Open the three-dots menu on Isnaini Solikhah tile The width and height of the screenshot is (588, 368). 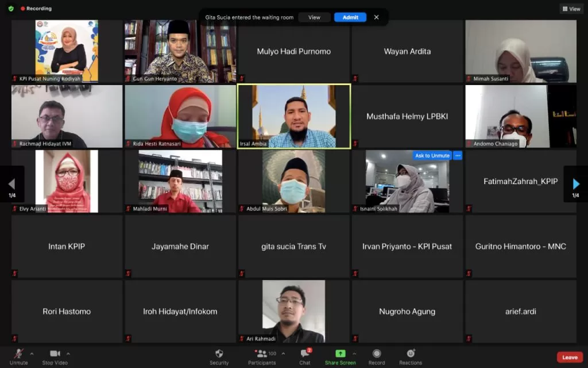coord(458,155)
